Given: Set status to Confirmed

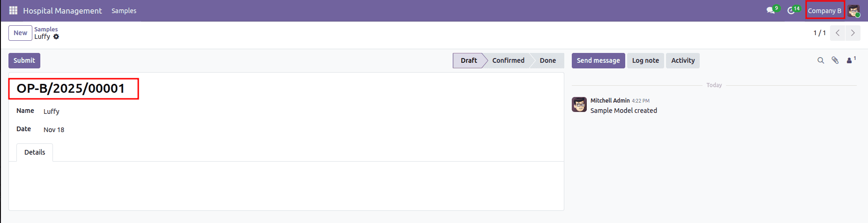Looking at the screenshot, I should point(508,60).
